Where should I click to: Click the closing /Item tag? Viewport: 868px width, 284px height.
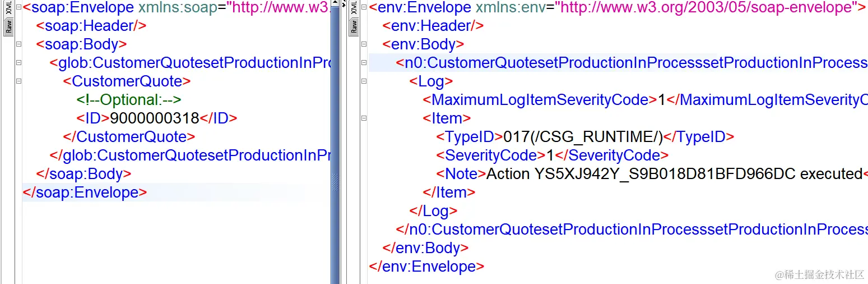[x=449, y=193]
